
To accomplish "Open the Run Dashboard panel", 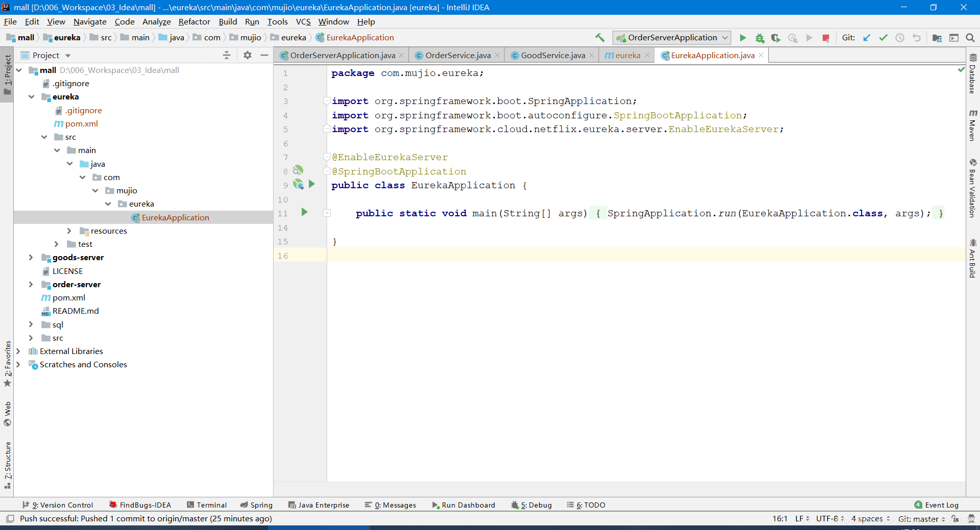I will click(x=463, y=505).
